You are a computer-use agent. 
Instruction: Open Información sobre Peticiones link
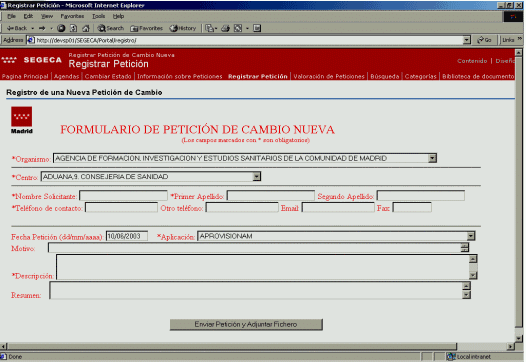point(179,76)
